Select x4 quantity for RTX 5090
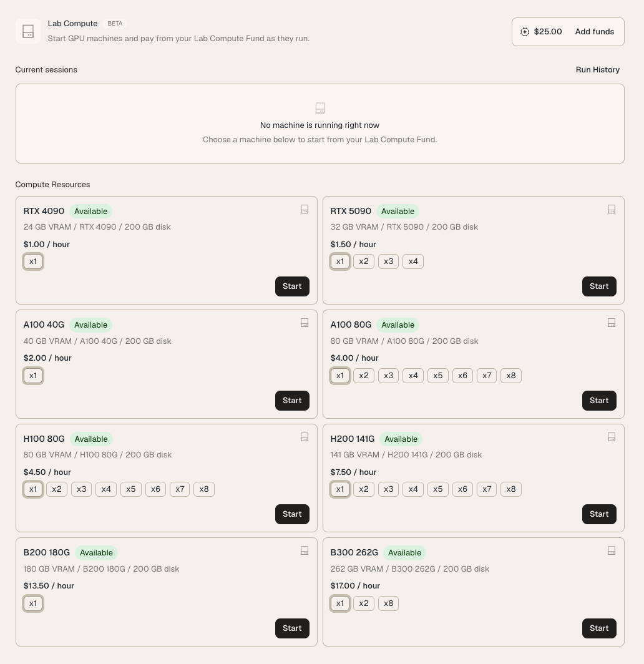This screenshot has width=644, height=664. click(x=413, y=261)
